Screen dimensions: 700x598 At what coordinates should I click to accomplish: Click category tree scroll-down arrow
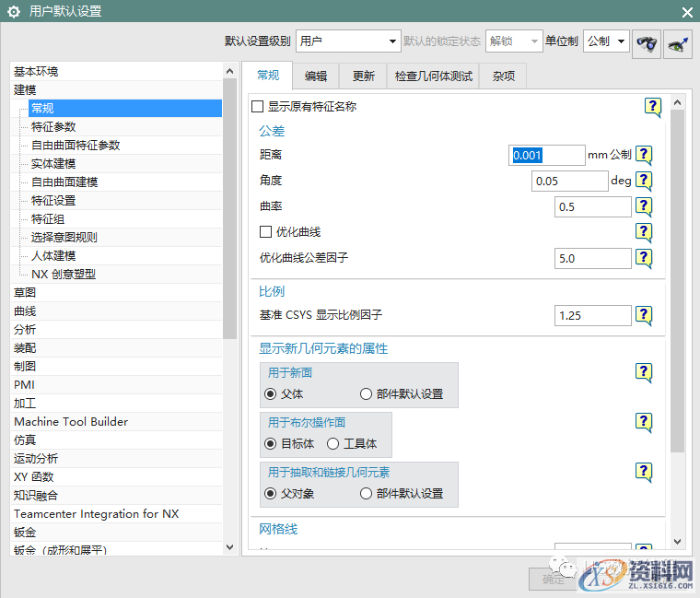(230, 547)
